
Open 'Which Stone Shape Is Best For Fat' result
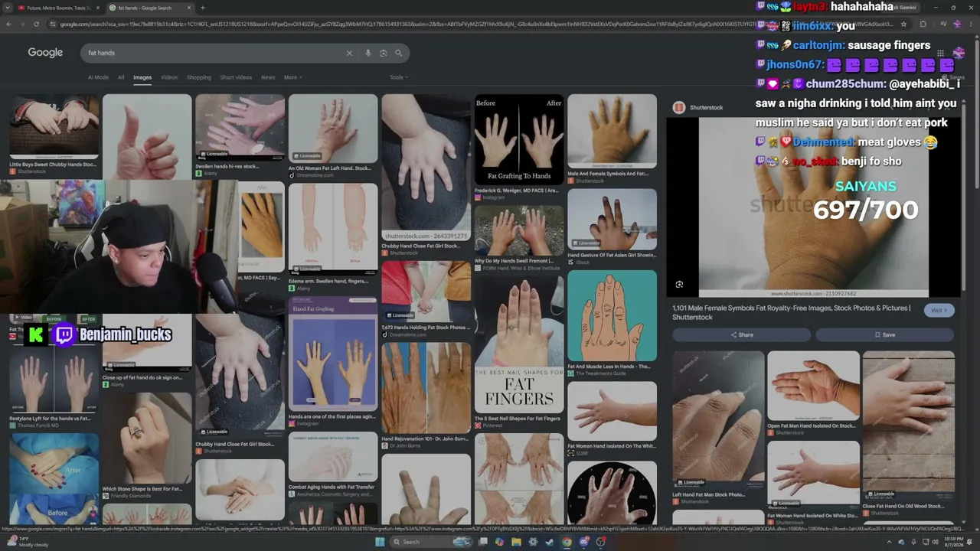click(x=147, y=438)
